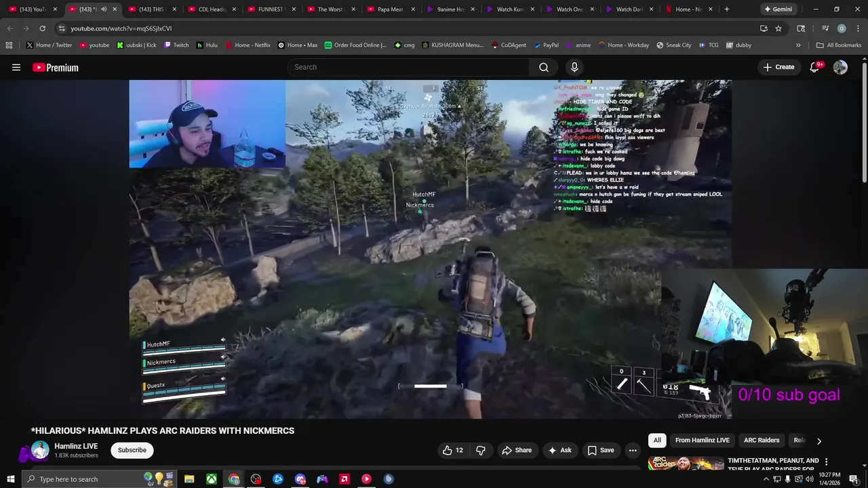868x488 pixels.
Task: Open Xbox app from taskbar
Action: point(212,479)
